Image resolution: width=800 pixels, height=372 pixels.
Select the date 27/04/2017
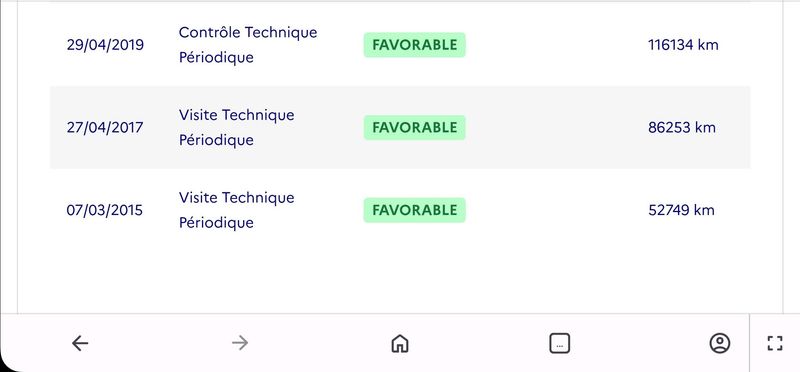pos(105,128)
